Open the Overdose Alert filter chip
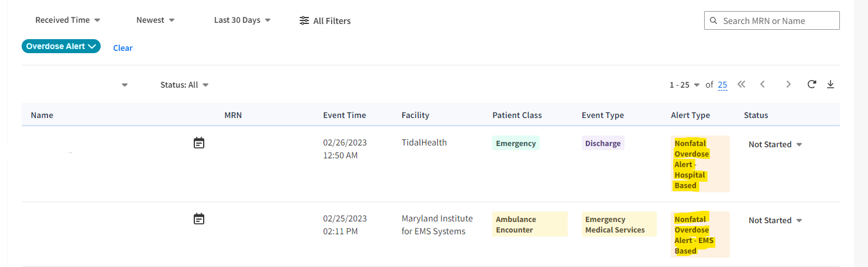The width and height of the screenshot is (868, 267). click(x=61, y=46)
